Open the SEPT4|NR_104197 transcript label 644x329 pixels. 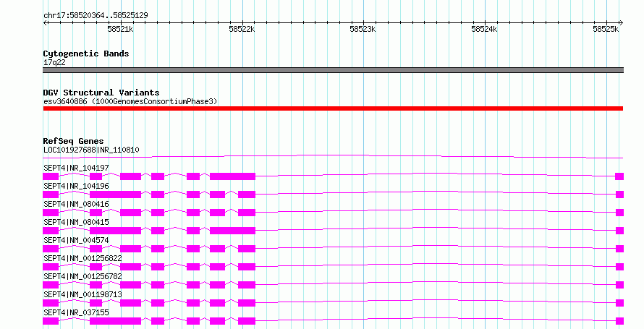[x=76, y=168]
